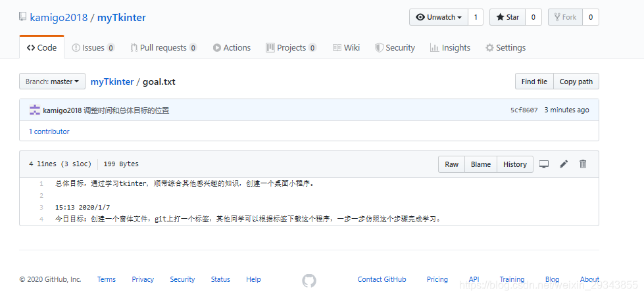Open the myTkinter repo title link
This screenshot has height=297, width=644.
(122, 17)
